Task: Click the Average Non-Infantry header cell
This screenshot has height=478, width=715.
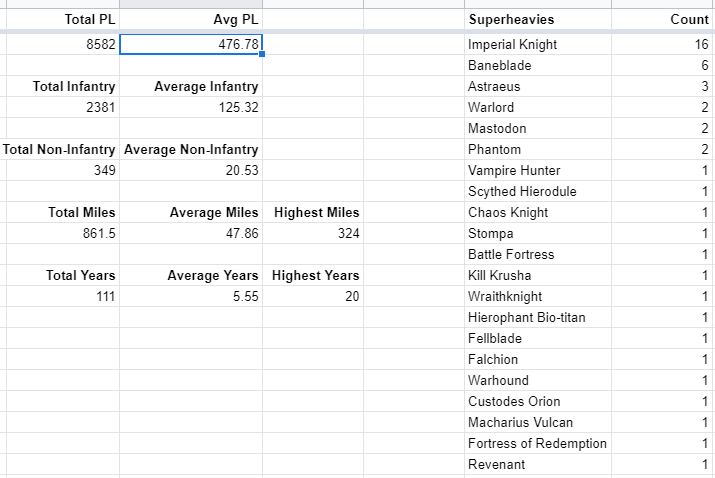Action: click(x=191, y=149)
